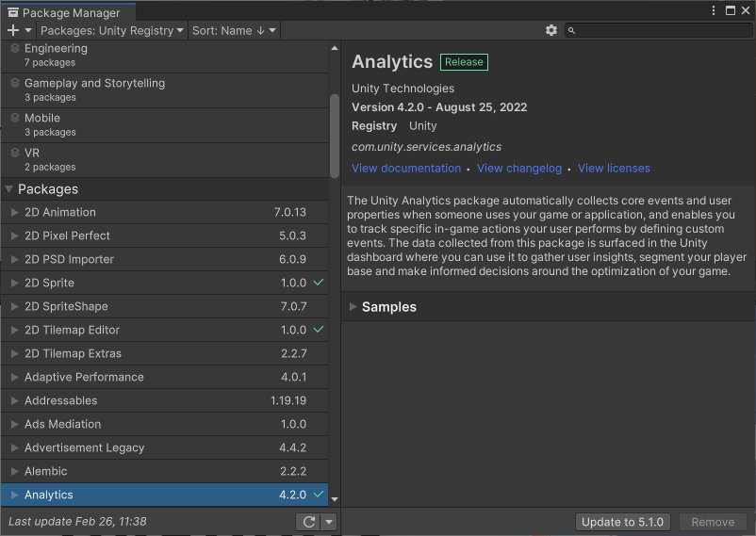The width and height of the screenshot is (756, 536).
Task: Select the 2D Pixel Perfect package
Action: coord(164,236)
